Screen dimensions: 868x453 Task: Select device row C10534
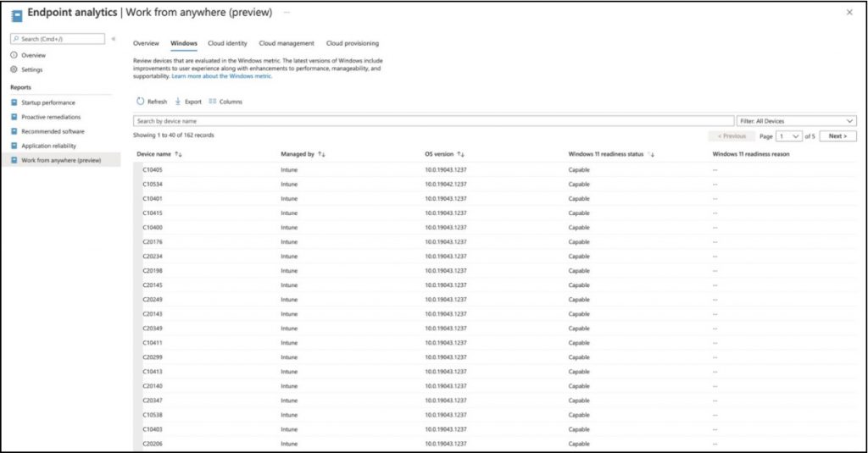pyautogui.click(x=494, y=185)
